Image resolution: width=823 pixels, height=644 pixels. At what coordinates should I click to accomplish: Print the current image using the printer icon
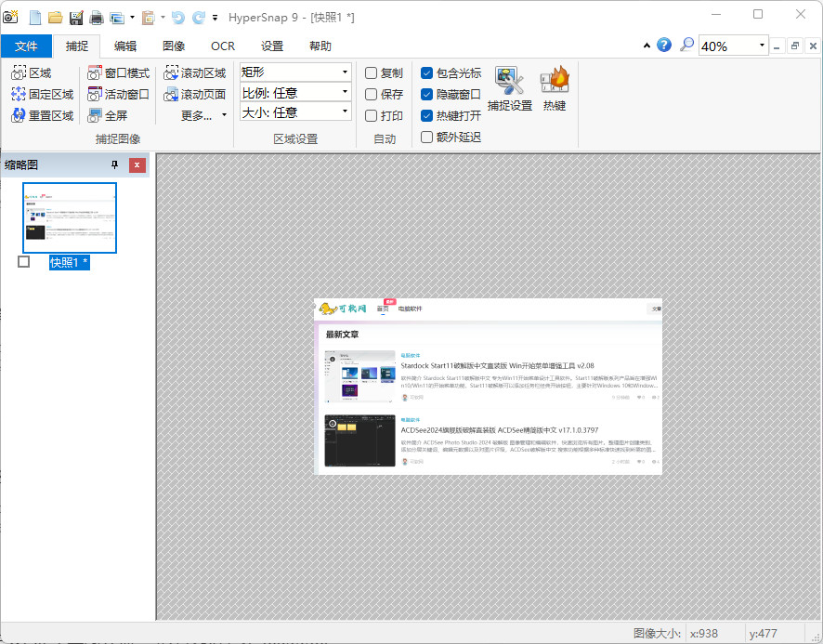tap(97, 18)
